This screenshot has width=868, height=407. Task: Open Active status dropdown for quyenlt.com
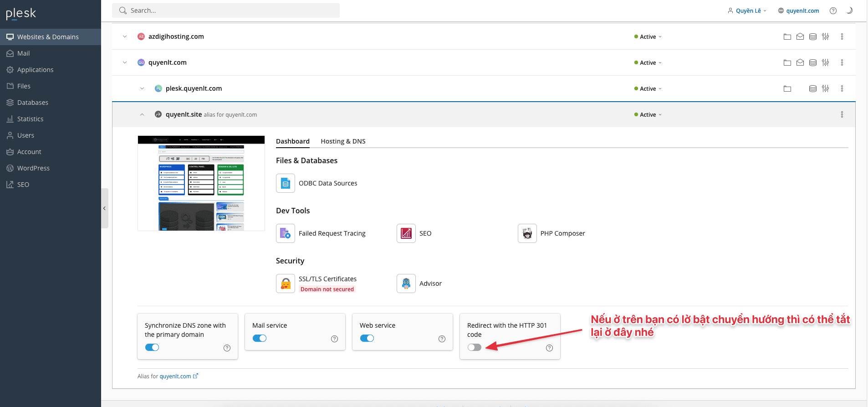pyautogui.click(x=648, y=62)
